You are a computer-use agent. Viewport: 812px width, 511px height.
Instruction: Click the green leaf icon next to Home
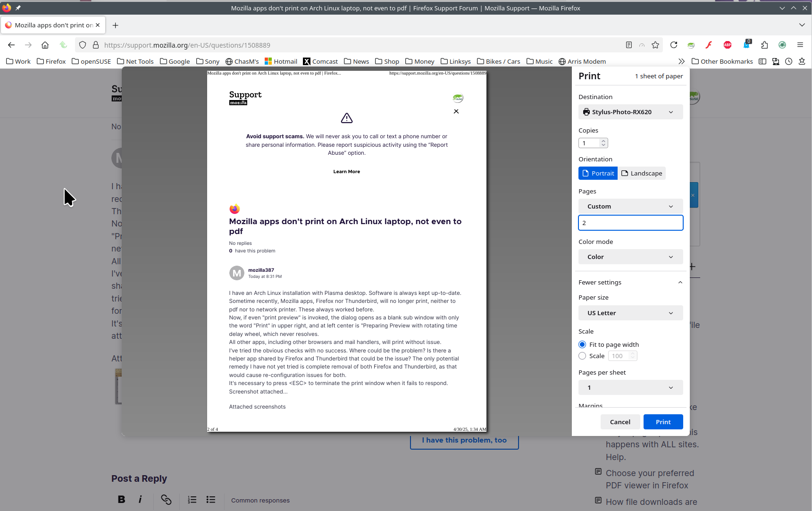tap(63, 45)
